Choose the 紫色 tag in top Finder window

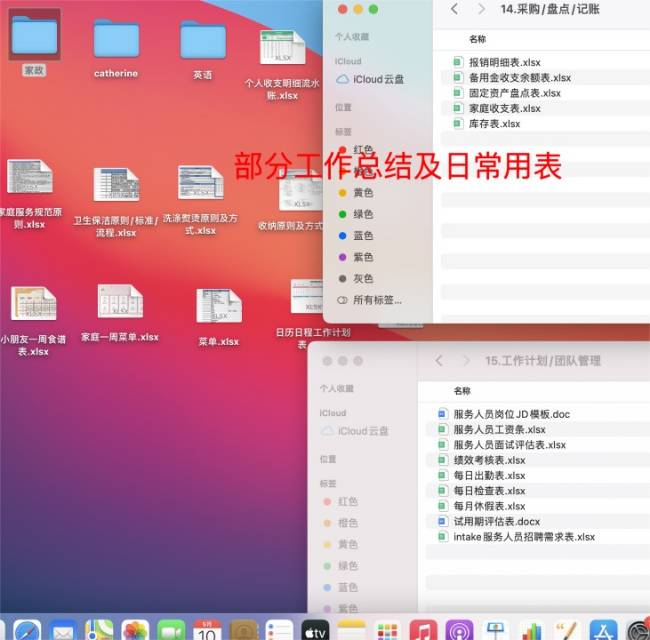[x=357, y=257]
